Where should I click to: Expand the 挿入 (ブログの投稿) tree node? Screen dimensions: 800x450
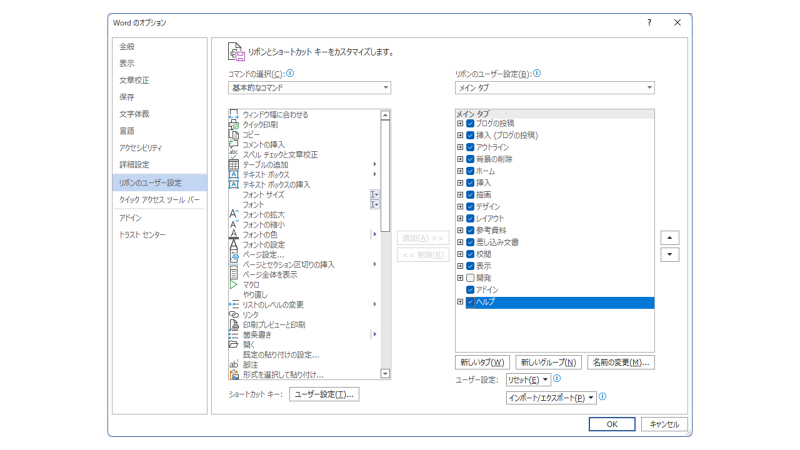460,135
